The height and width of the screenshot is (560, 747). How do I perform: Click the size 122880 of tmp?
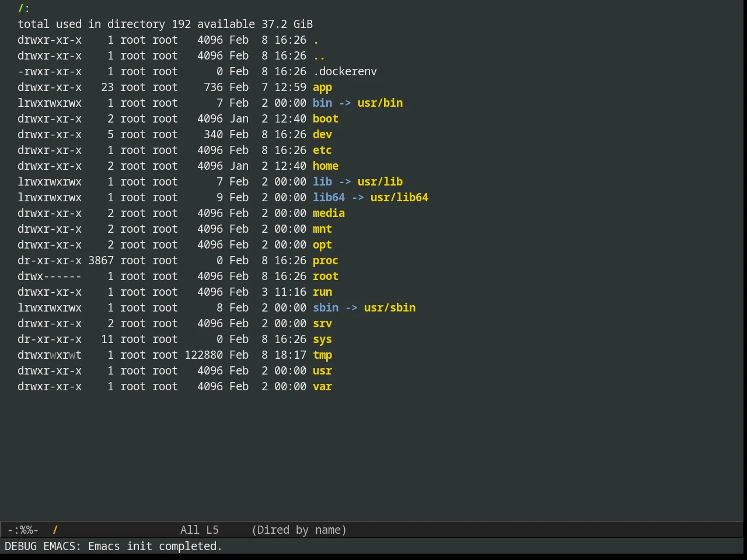(x=204, y=355)
